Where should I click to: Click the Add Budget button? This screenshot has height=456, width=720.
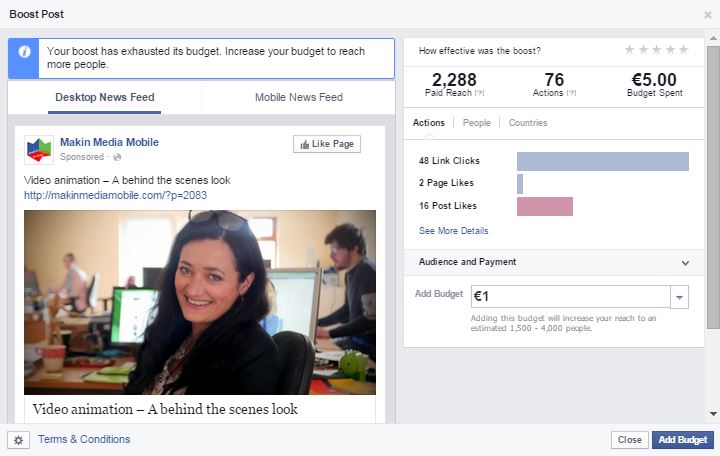(683, 440)
